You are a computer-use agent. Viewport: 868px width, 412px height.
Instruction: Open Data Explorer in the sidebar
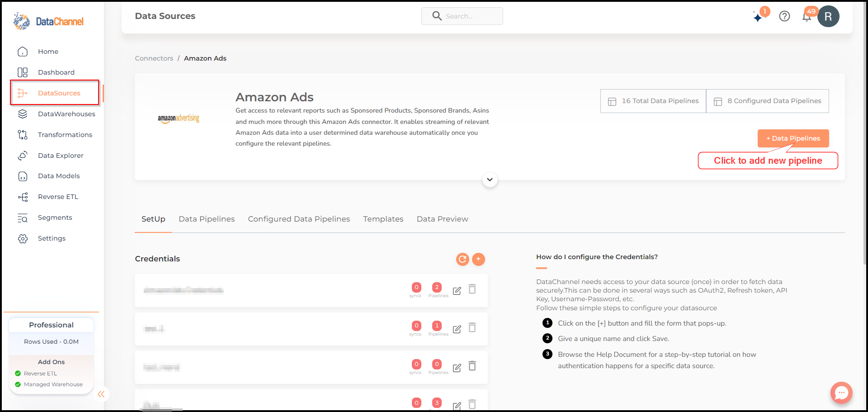pyautogui.click(x=61, y=156)
